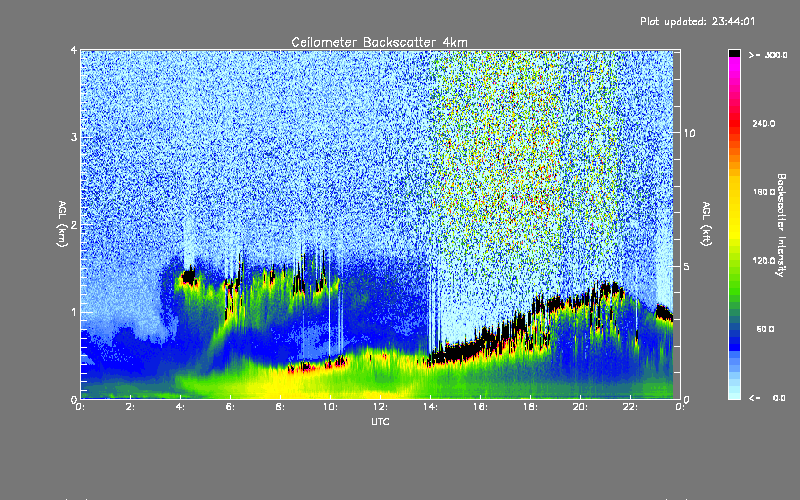
Task: Click the black top of the colorbar
Action: pos(734,53)
